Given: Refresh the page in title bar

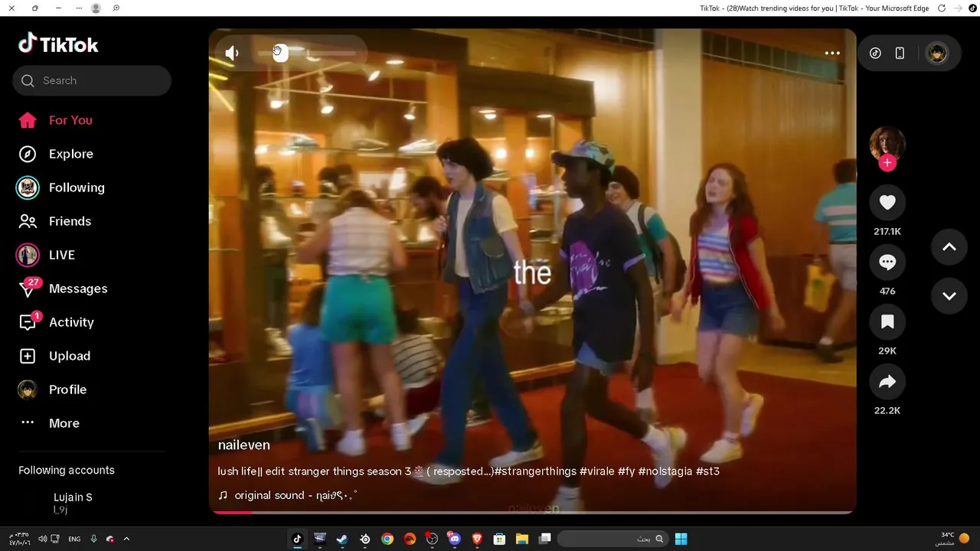Looking at the screenshot, I should pos(942,8).
